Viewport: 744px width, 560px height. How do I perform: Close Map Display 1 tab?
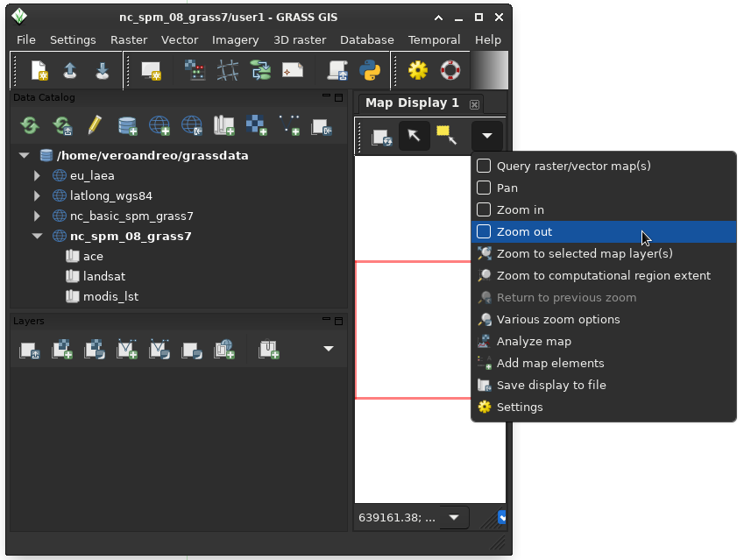(x=474, y=104)
